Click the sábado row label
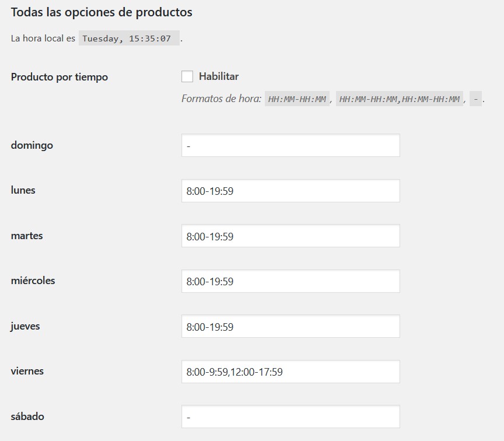Screen dimensions: 504x441 click(x=27, y=416)
